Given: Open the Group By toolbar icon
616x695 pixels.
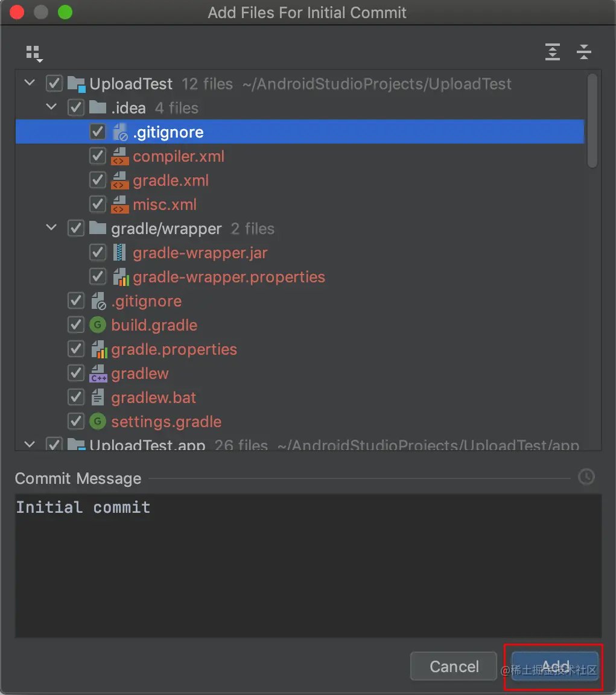Looking at the screenshot, I should [34, 53].
